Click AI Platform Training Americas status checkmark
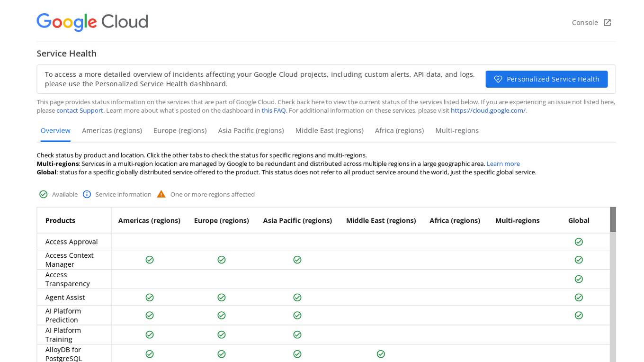 tap(150, 335)
